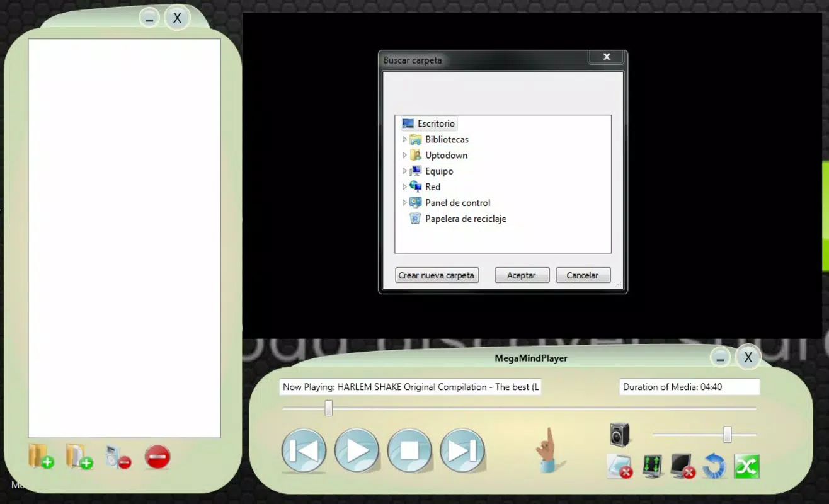Click the Duration of Media field
Viewport: 829px width, 504px height.
click(689, 387)
